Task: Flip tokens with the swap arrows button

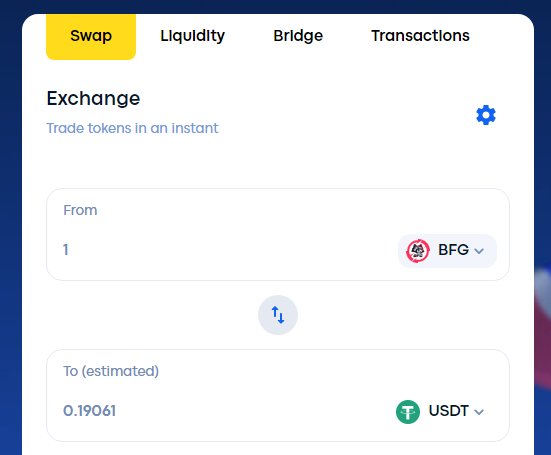Action: coord(278,315)
